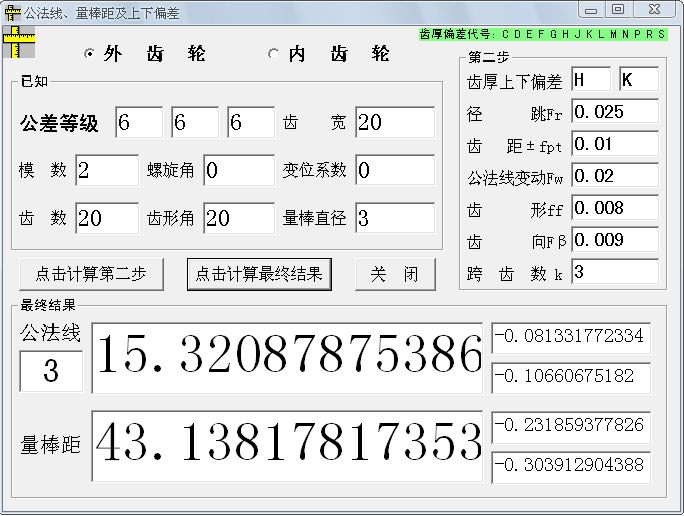Click the 公差等级 label
Viewport: 684px width, 516px height.
(x=59, y=123)
